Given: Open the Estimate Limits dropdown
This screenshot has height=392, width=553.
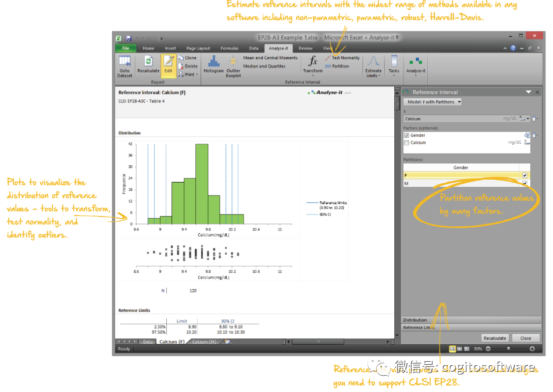Looking at the screenshot, I should pos(373,66).
